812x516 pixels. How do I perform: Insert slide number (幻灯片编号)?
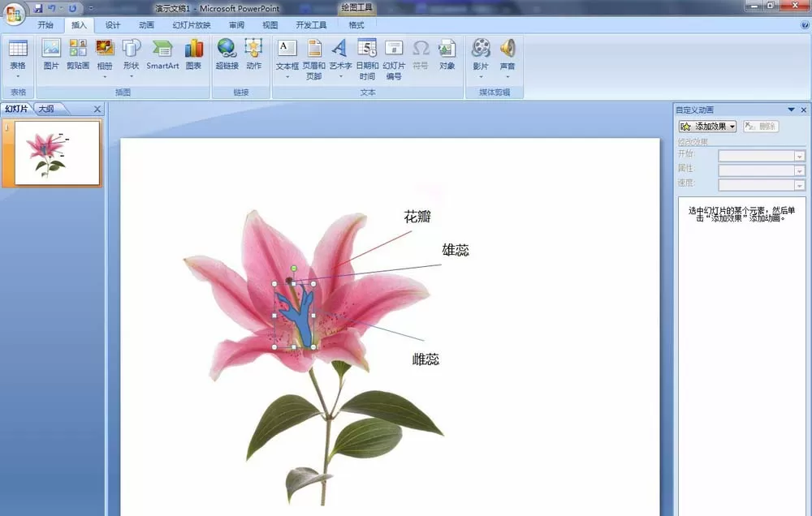[x=394, y=59]
